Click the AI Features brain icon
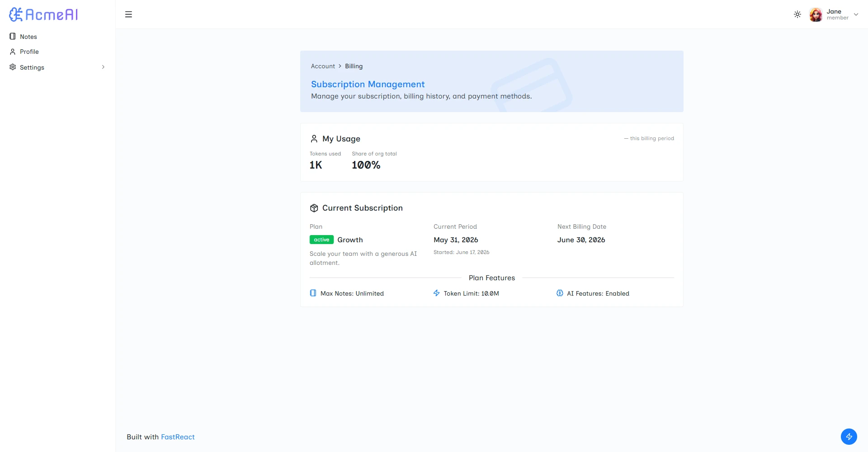The width and height of the screenshot is (868, 452). click(x=560, y=293)
